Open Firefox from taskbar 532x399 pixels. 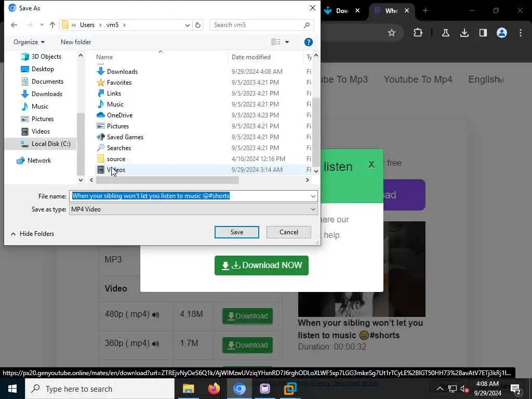click(x=214, y=389)
